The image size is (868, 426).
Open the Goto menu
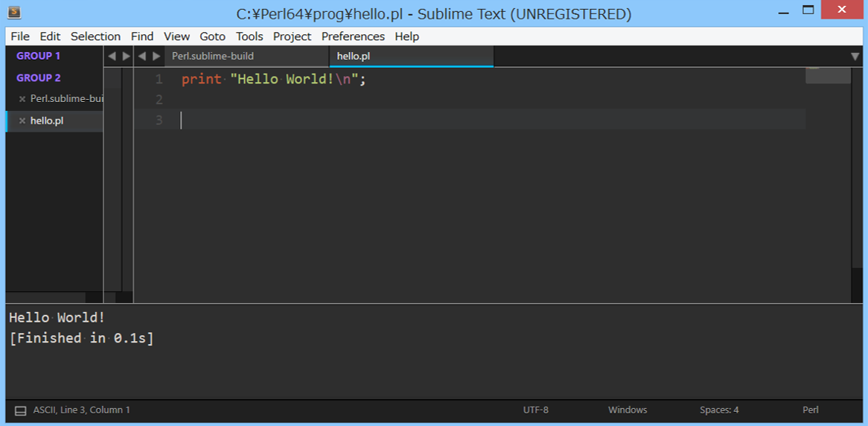pos(213,36)
